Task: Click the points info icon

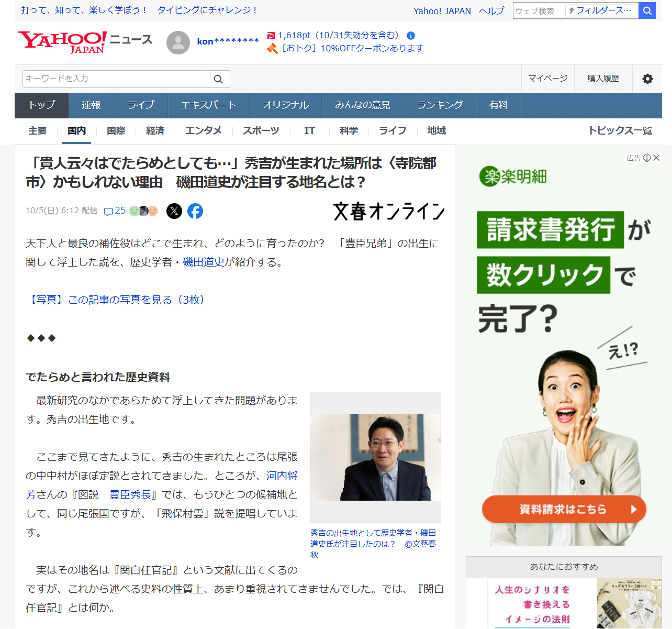Action: [411, 36]
